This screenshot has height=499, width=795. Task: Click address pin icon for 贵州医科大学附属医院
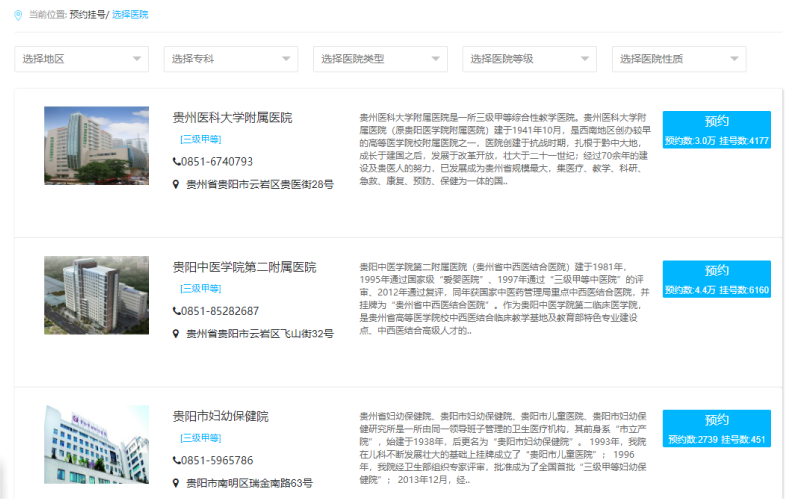(x=177, y=185)
